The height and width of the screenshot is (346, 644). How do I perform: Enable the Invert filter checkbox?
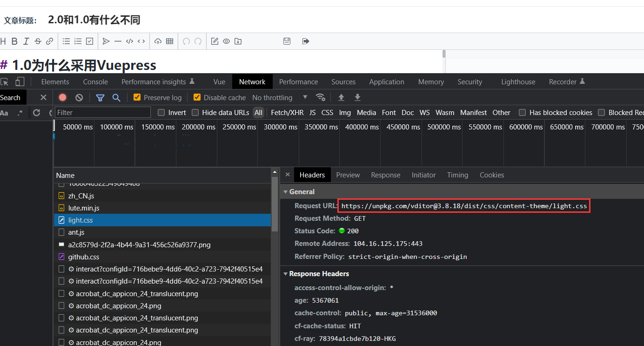coord(161,113)
